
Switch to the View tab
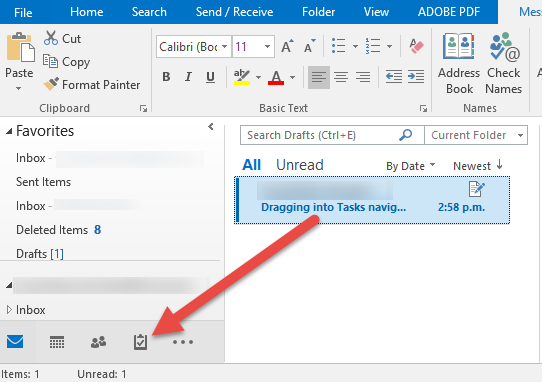coord(376,12)
